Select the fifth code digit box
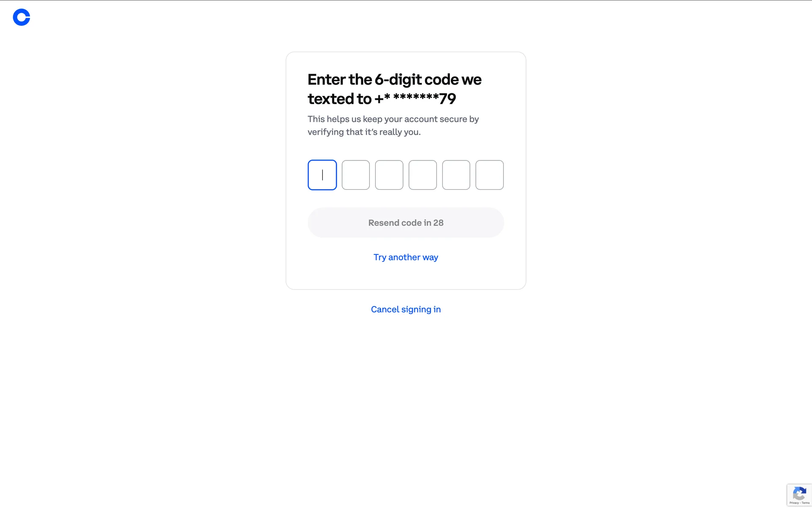The width and height of the screenshot is (812, 508). tap(456, 175)
